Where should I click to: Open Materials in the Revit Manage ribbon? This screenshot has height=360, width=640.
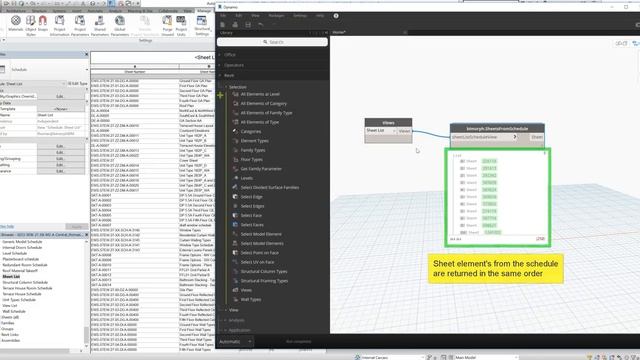coord(16,24)
